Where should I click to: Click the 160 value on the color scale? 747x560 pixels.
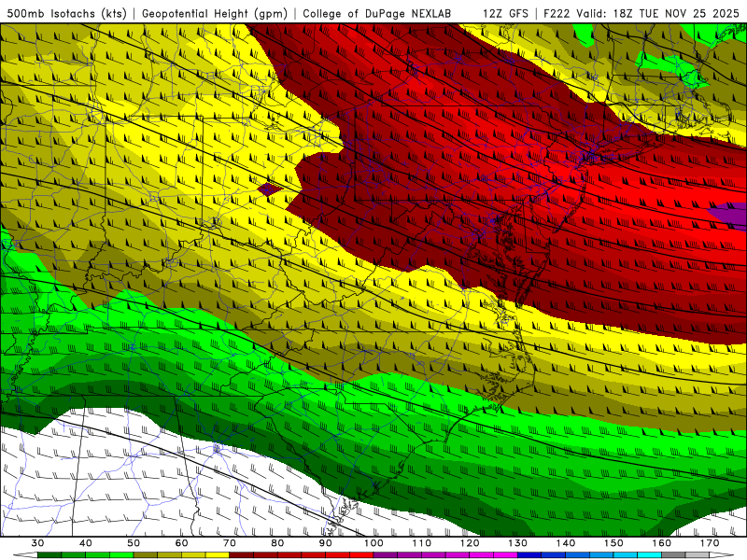click(x=662, y=543)
